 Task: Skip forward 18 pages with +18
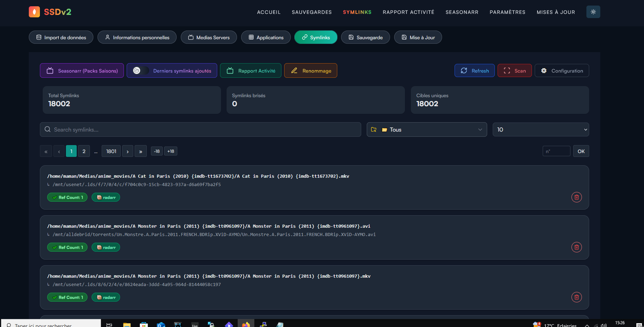[171, 151]
